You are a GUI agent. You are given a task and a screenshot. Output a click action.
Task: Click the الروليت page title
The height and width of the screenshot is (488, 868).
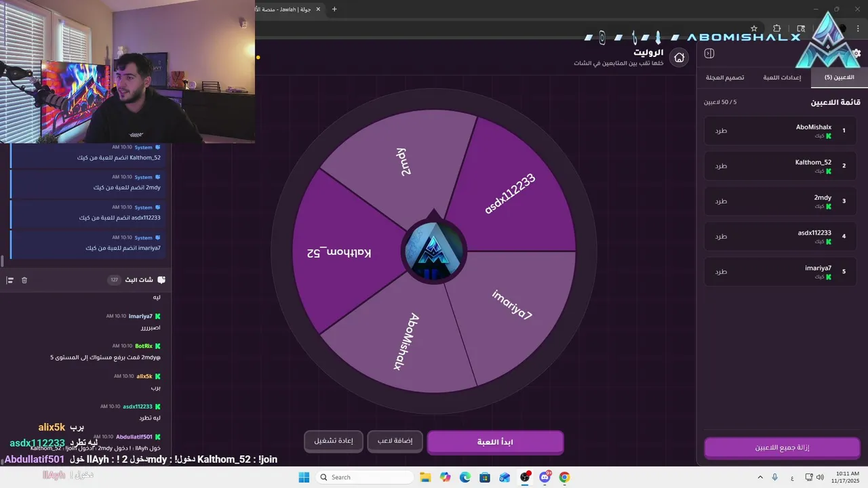click(x=648, y=52)
